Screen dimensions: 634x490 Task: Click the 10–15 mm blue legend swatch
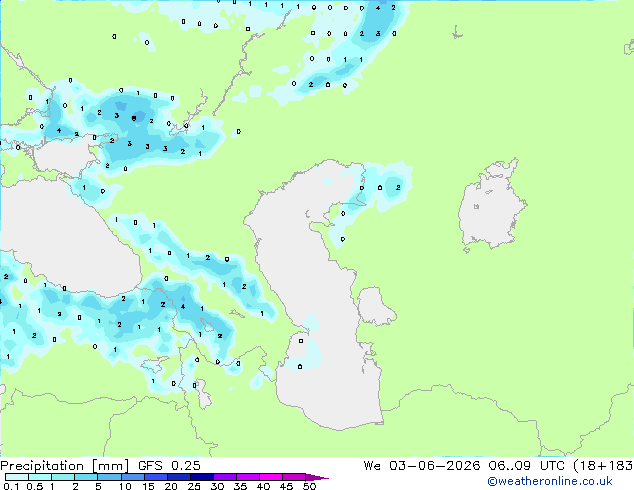tap(132, 477)
